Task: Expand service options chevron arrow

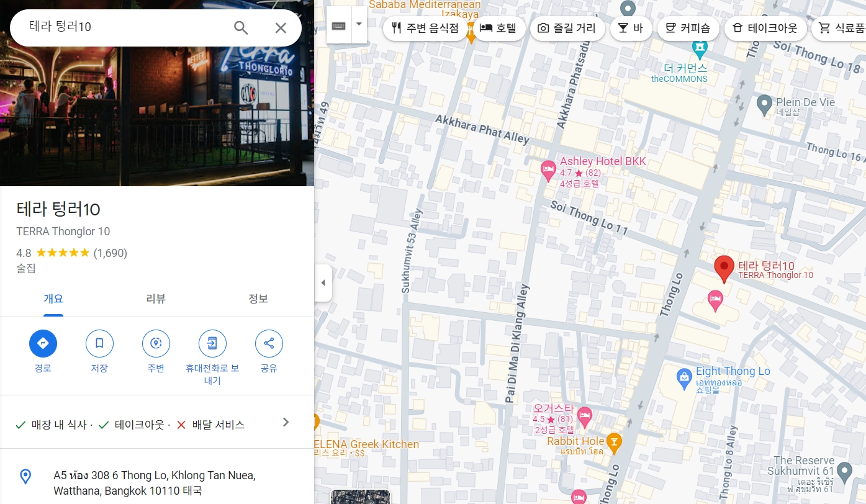Action: (x=286, y=422)
